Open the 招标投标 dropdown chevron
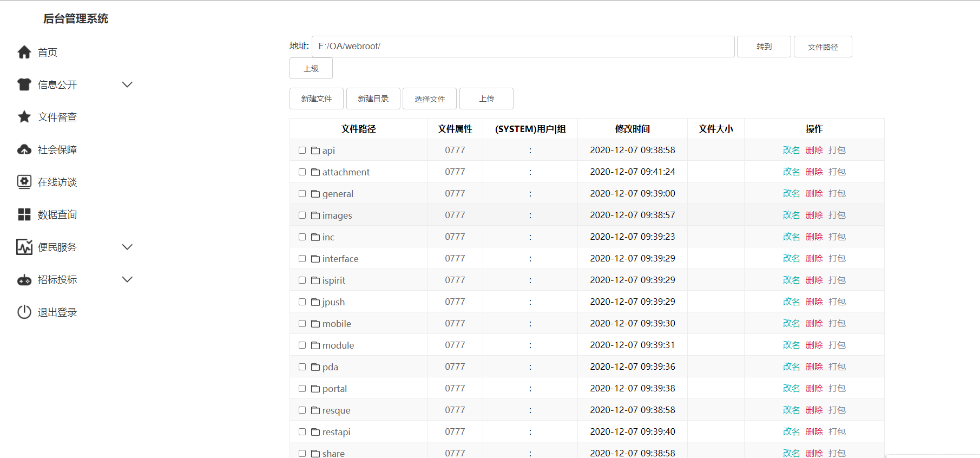The image size is (980, 458). point(127,279)
